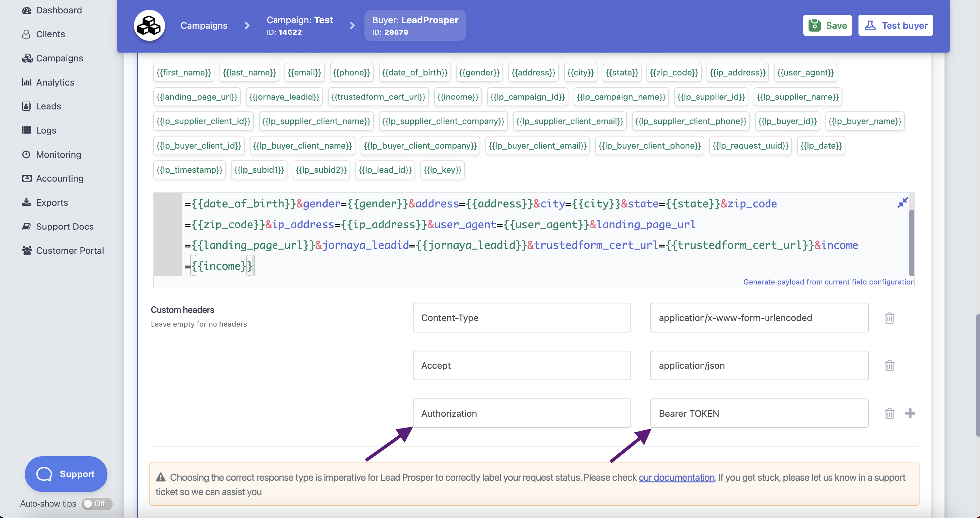The width and height of the screenshot is (980, 518).
Task: Save the buyer configuration
Action: tap(827, 25)
